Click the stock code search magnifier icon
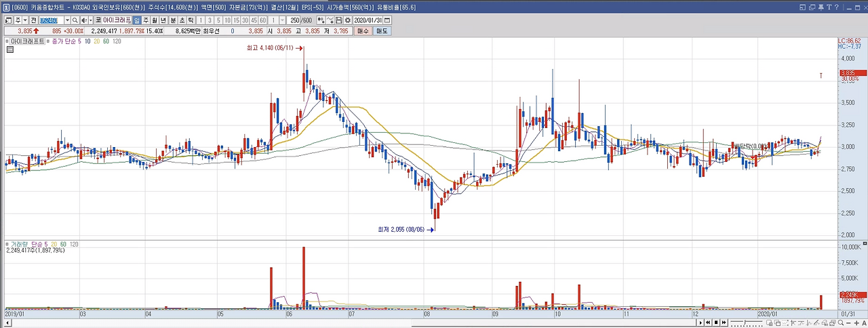The height and width of the screenshot is (328, 868). pyautogui.click(x=75, y=20)
